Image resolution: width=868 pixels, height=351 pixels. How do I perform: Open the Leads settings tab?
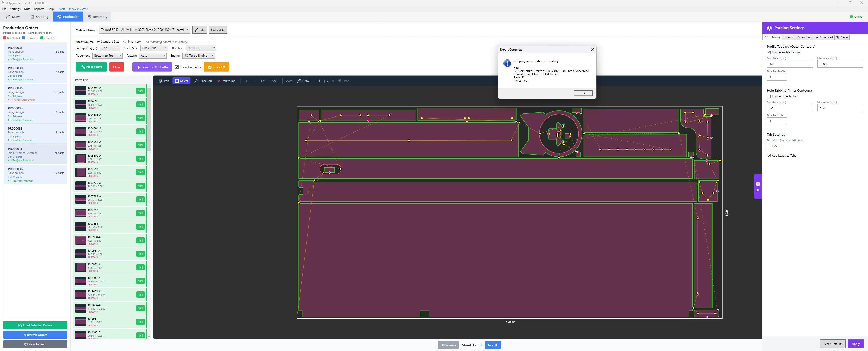pyautogui.click(x=788, y=37)
